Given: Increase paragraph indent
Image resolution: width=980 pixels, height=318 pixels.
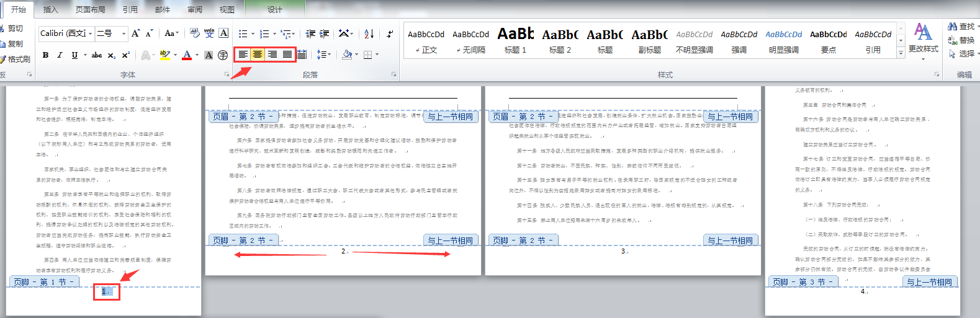Looking at the screenshot, I should pos(324,33).
